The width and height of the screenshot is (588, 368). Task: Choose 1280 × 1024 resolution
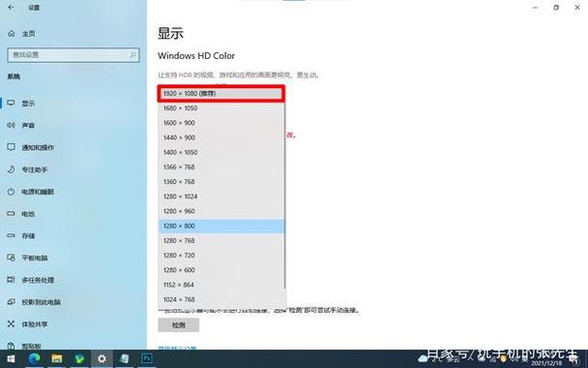tap(221, 197)
